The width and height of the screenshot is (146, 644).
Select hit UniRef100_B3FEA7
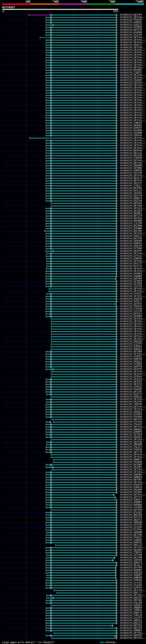pyautogui.click(x=131, y=128)
